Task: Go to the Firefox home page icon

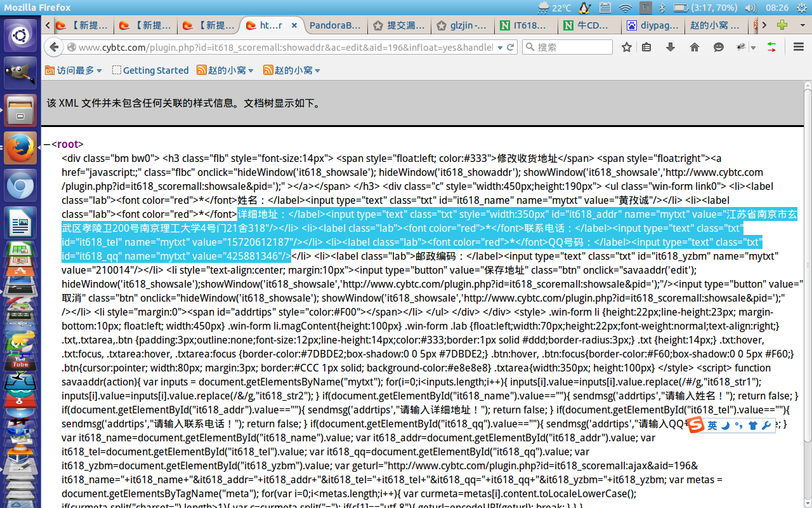Action: [x=694, y=47]
